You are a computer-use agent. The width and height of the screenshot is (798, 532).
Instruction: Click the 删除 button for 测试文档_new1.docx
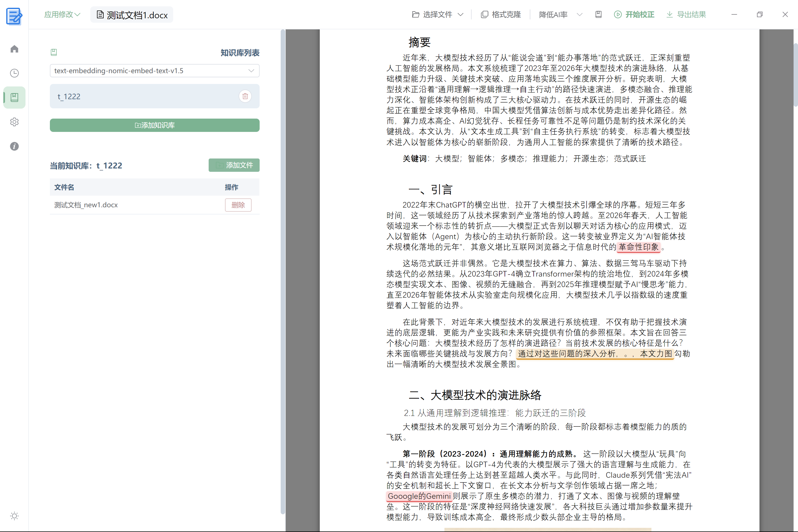tap(238, 205)
